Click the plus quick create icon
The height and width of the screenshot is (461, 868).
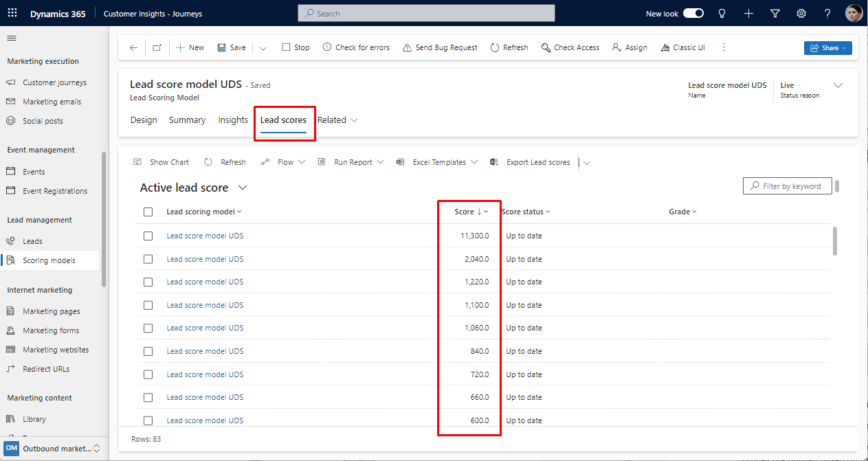pyautogui.click(x=748, y=13)
